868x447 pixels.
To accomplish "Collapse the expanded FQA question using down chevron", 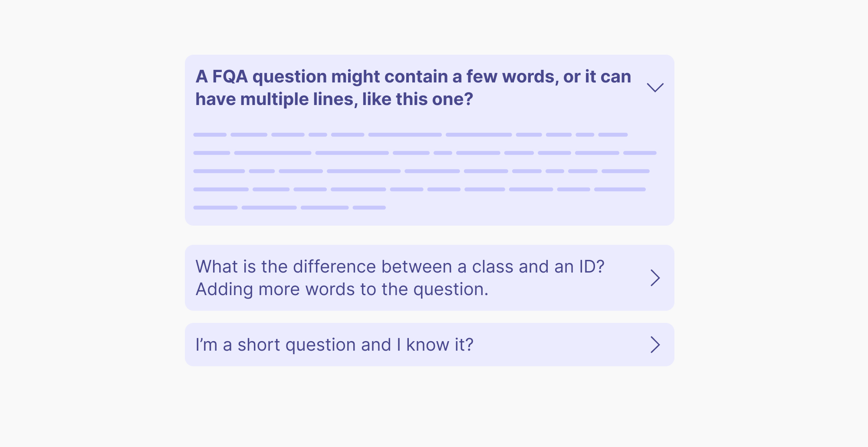I will point(655,88).
